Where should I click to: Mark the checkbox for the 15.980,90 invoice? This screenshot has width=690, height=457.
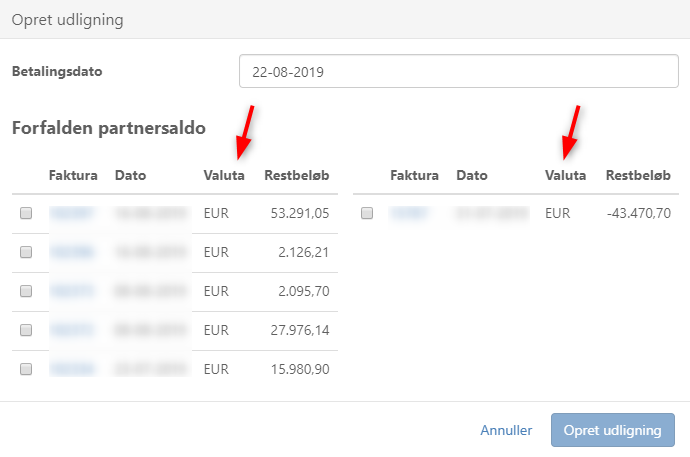click(27, 369)
